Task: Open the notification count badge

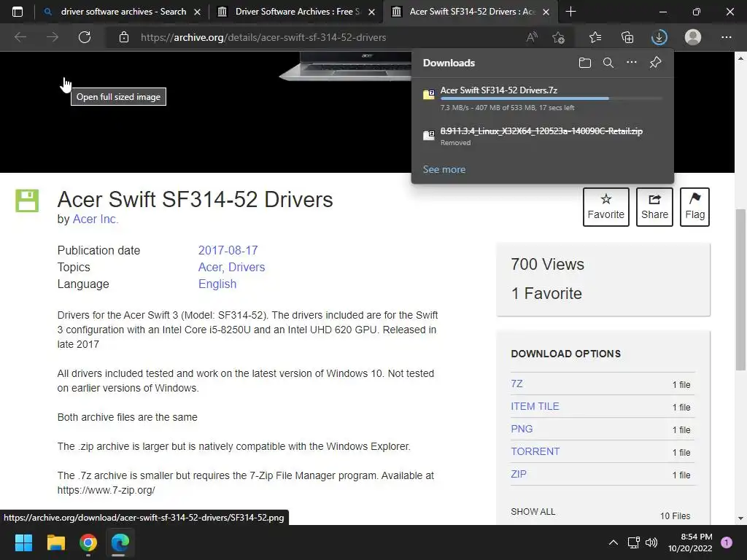Action: 727,542
